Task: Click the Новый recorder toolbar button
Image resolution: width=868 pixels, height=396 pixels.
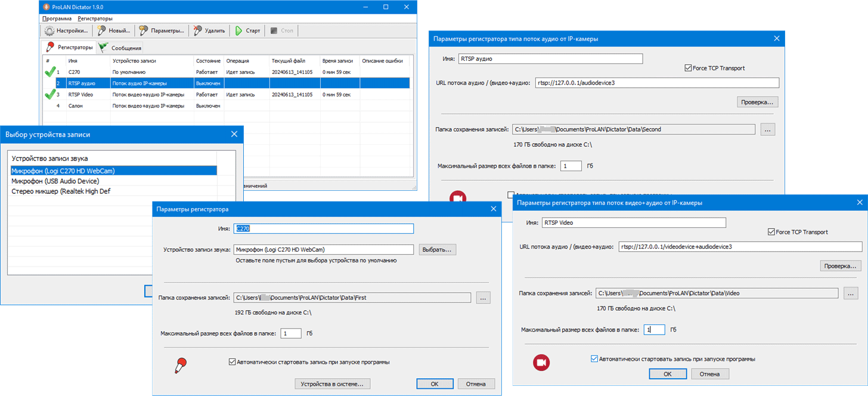Action: pos(114,30)
